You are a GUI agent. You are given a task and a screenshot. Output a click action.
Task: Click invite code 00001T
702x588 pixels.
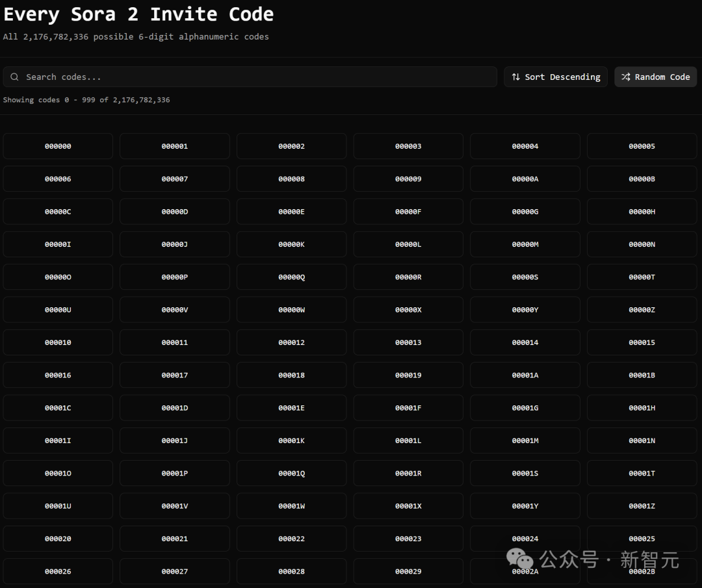click(642, 473)
